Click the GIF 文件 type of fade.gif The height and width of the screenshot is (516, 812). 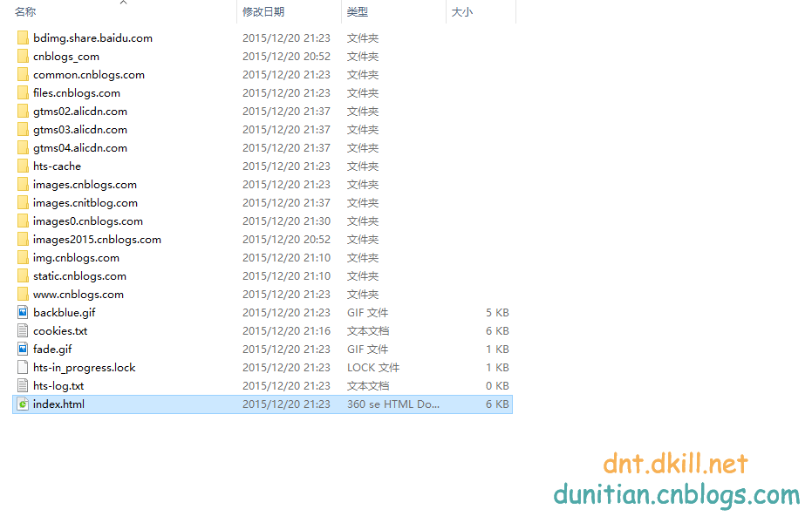pos(368,349)
